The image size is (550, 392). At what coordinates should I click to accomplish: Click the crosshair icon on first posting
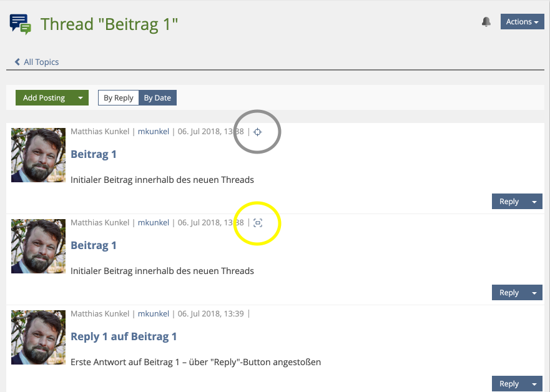[258, 132]
